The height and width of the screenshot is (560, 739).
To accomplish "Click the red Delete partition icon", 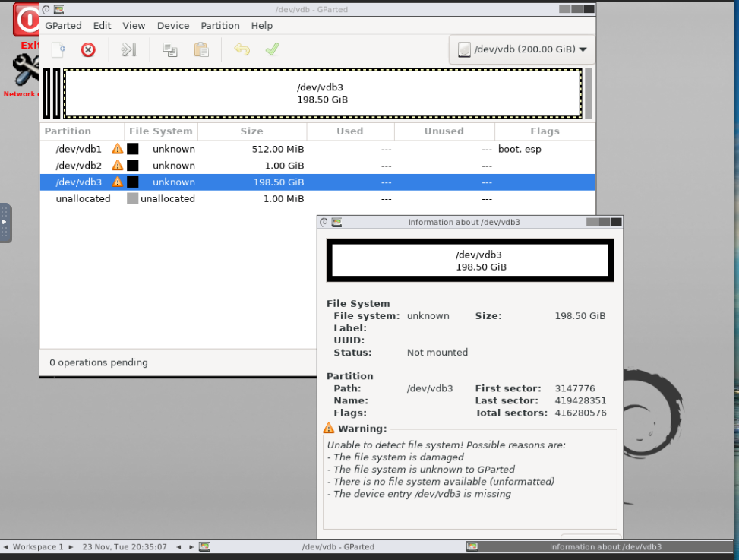I will click(x=88, y=49).
